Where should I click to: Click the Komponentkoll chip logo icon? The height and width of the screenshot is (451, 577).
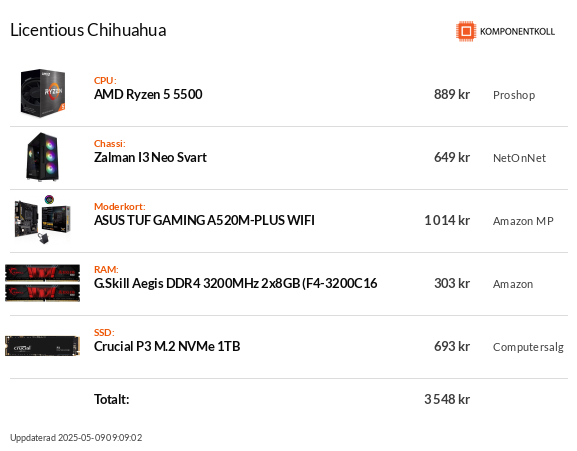(x=466, y=31)
